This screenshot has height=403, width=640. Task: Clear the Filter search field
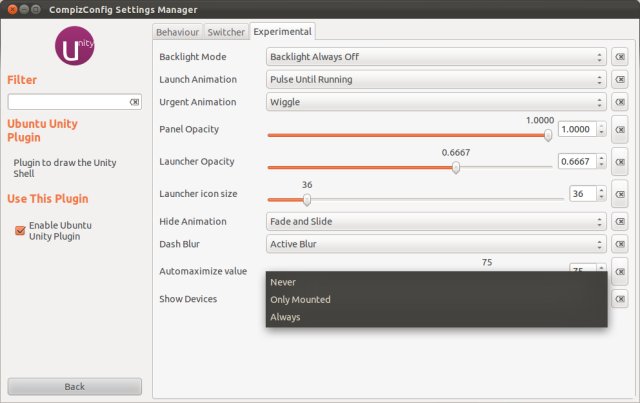(134, 102)
